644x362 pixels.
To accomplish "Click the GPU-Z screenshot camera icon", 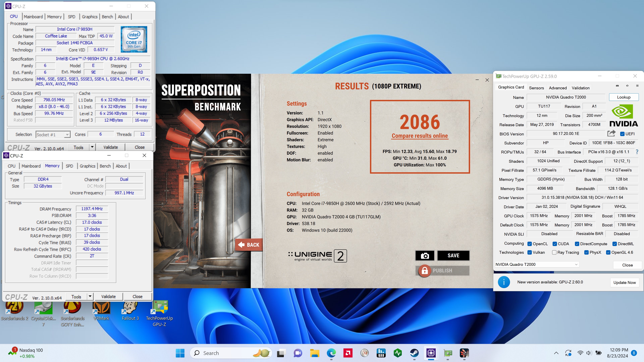I will click(617, 86).
